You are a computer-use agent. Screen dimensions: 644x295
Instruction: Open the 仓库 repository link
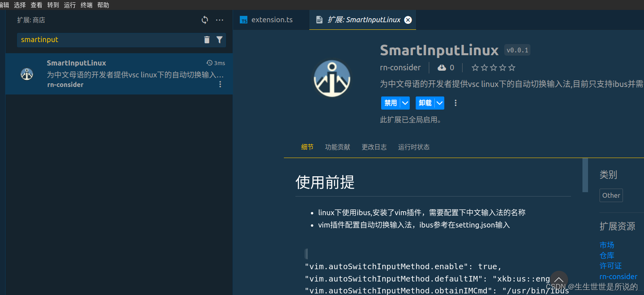tap(607, 255)
